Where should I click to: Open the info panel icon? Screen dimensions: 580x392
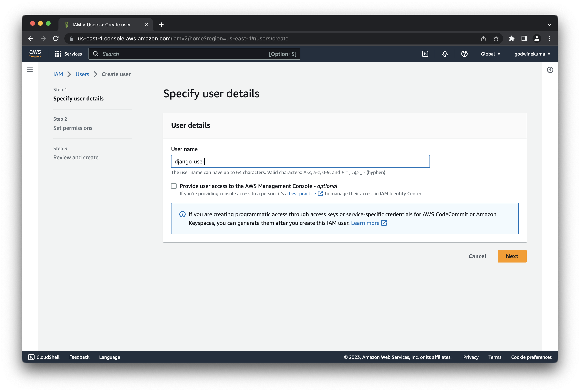(x=550, y=70)
